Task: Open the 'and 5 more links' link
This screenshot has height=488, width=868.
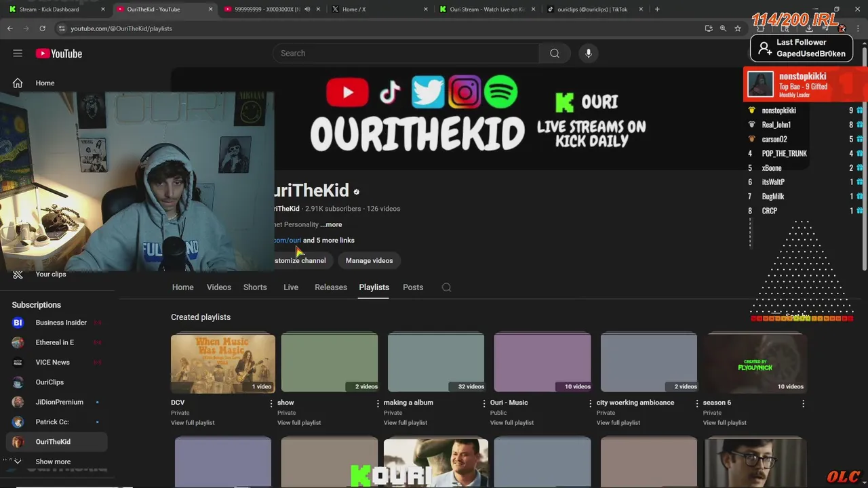Action: [x=329, y=241]
